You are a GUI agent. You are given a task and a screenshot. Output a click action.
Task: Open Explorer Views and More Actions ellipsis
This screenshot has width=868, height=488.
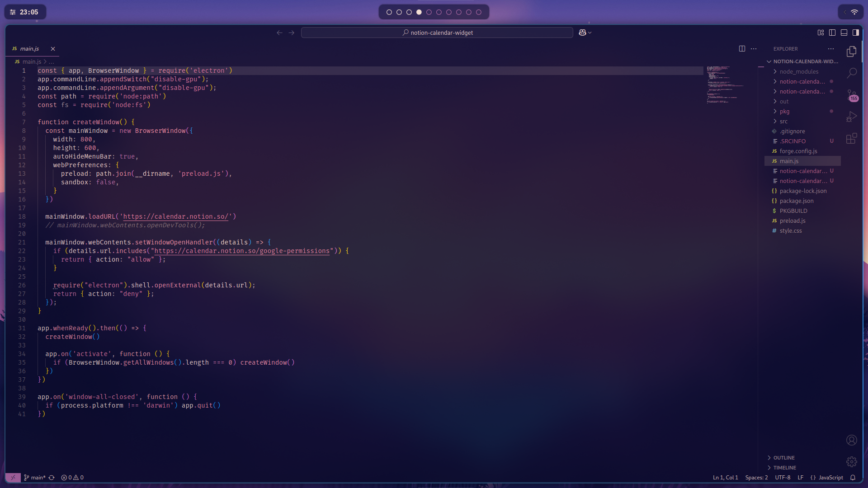(831, 49)
